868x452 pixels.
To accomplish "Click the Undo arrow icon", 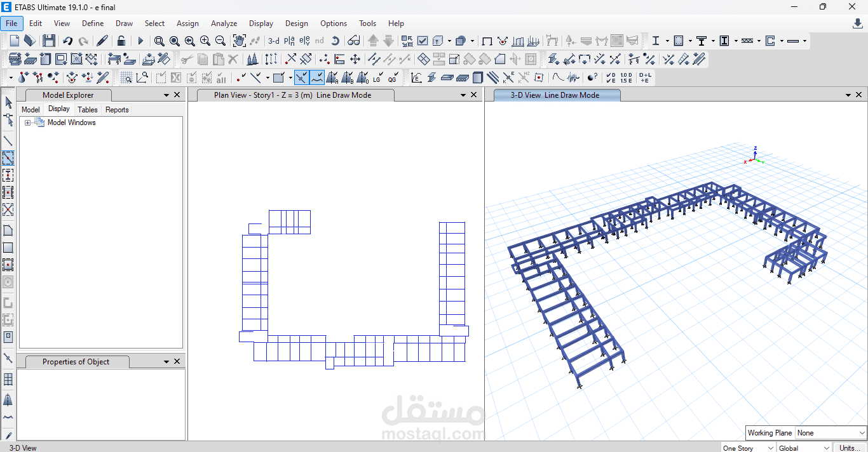I will pos(67,41).
